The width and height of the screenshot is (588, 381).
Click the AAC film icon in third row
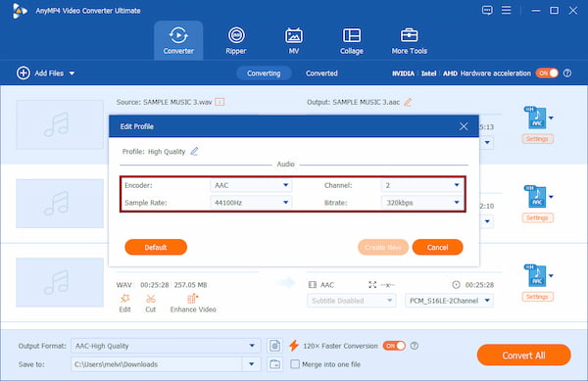click(x=313, y=285)
